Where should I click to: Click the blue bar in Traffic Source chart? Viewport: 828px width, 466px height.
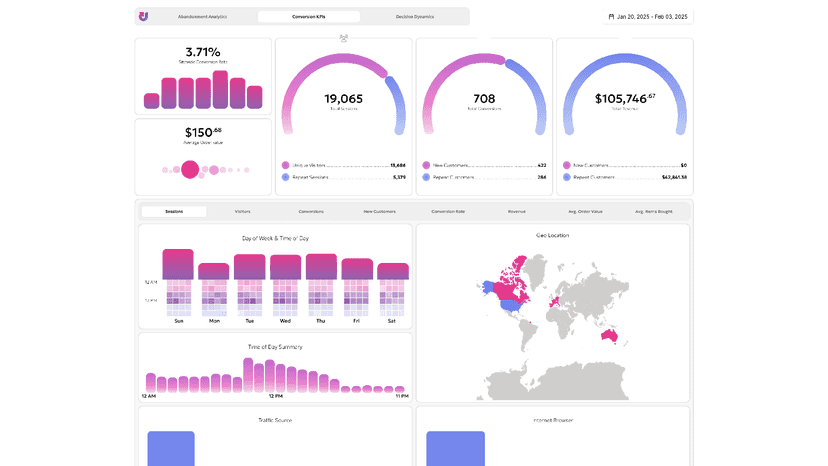tap(171, 449)
